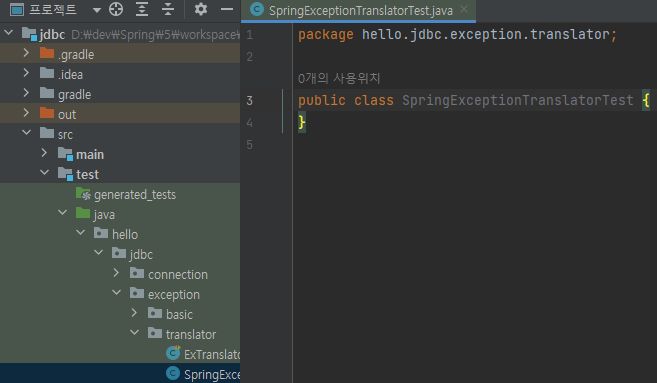Click the '0개의 사용위치' usages hint
The image size is (657, 383).
pyautogui.click(x=339, y=78)
